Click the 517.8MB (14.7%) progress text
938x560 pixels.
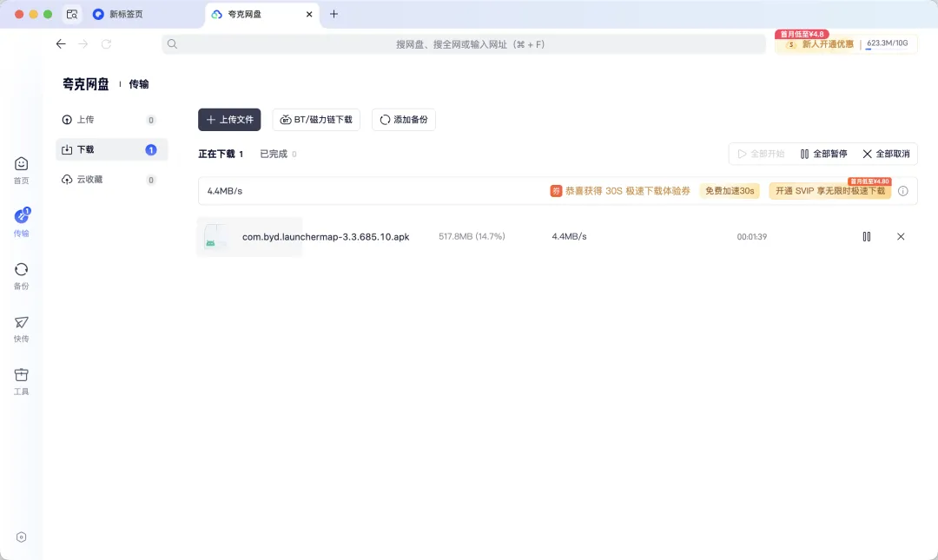(x=472, y=236)
